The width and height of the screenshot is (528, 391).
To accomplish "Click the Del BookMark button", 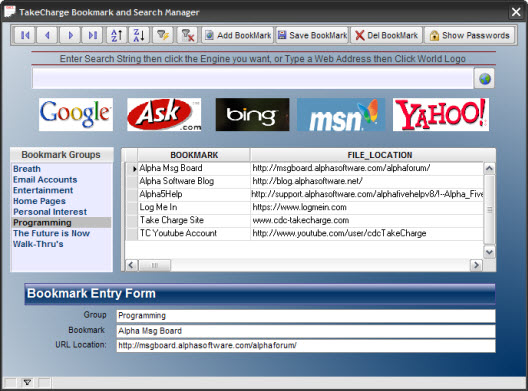I will pos(386,35).
